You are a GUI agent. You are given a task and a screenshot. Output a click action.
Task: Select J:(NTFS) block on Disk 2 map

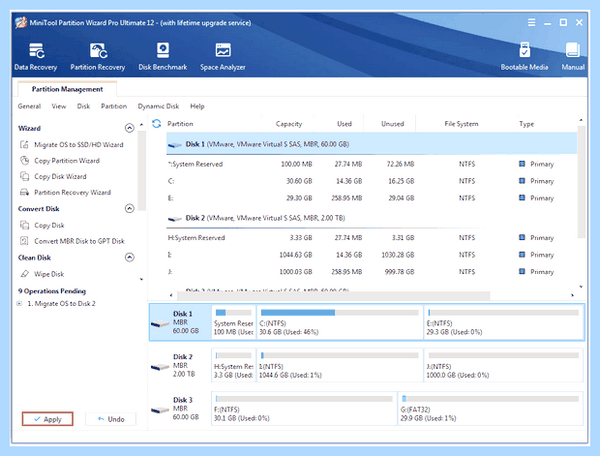coord(503,365)
